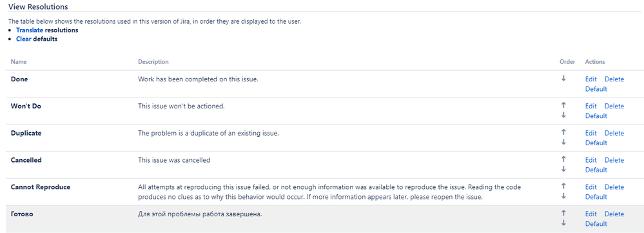Image resolution: width=644 pixels, height=233 pixels.
Task: Move Cancelled resolution down
Action: click(563, 169)
